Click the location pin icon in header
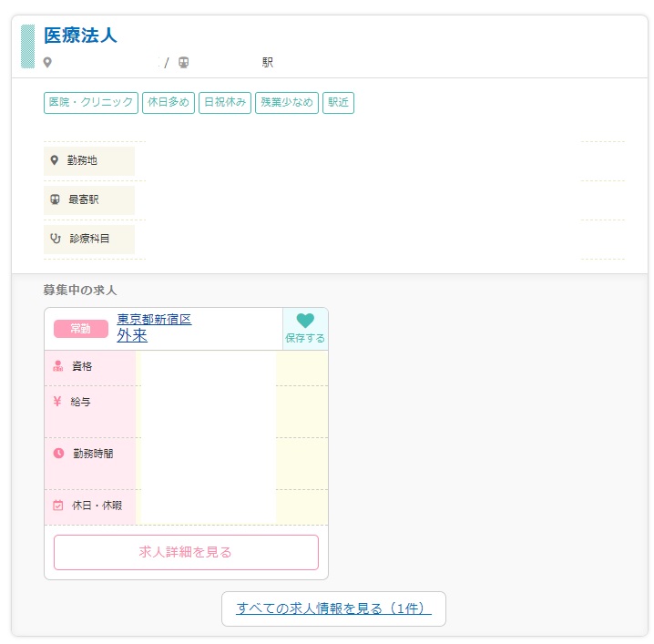This screenshot has height=644, width=654. (x=48, y=63)
